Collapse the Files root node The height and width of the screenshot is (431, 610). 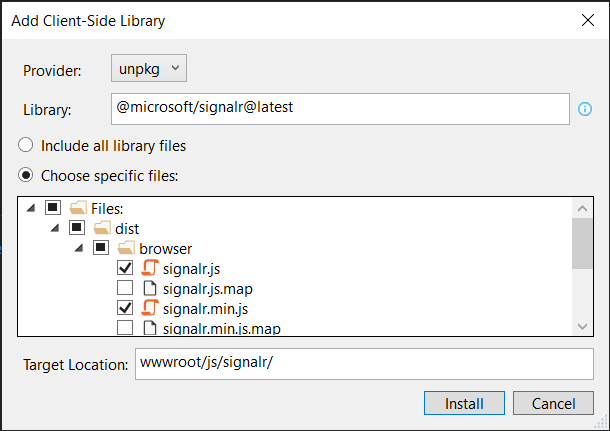coord(31,208)
